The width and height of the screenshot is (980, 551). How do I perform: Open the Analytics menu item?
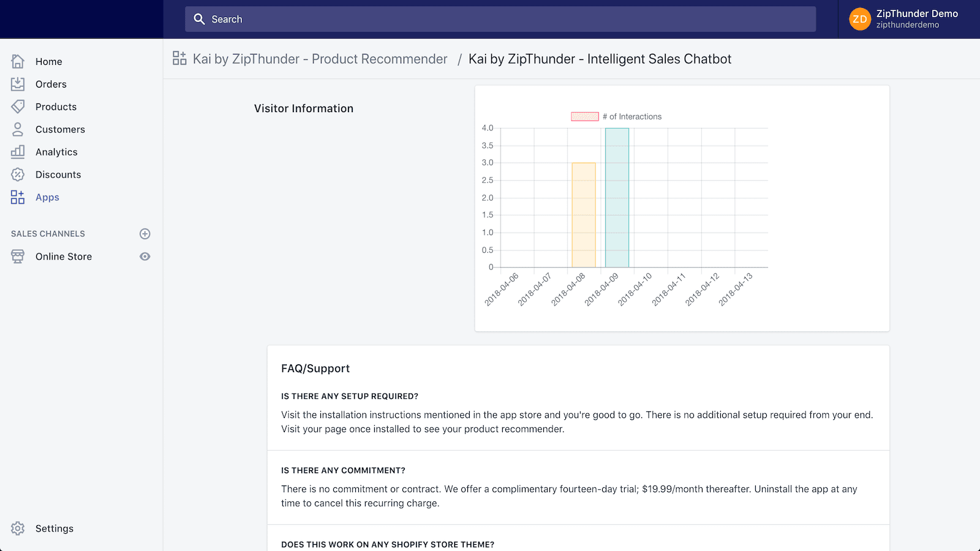[56, 152]
